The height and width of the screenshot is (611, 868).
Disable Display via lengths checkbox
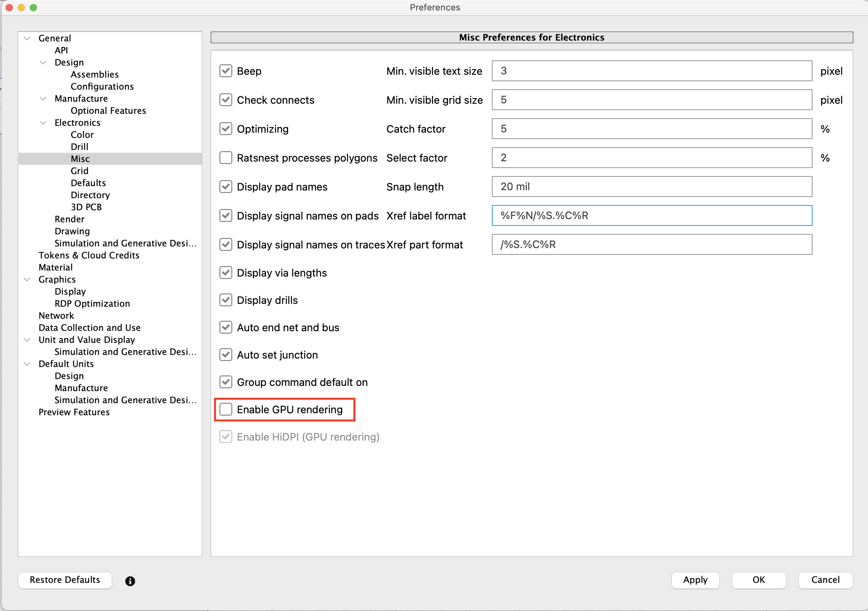[226, 273]
